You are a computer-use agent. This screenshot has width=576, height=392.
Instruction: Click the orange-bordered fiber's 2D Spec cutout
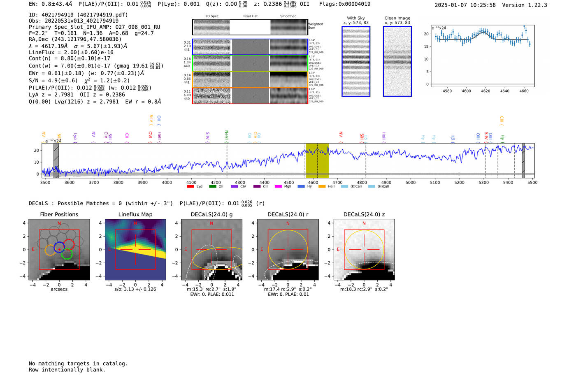(x=212, y=79)
